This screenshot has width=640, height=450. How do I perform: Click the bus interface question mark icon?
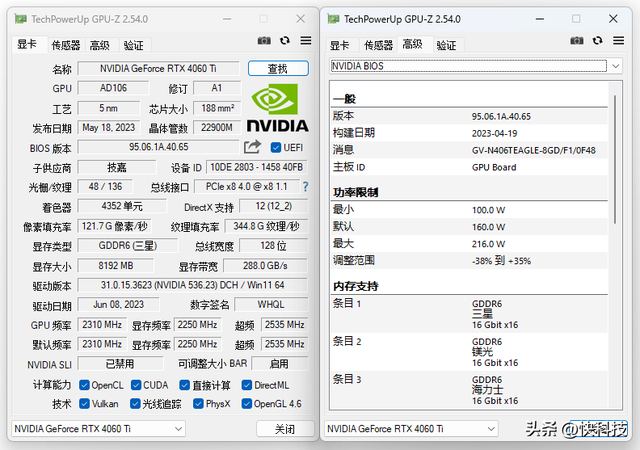(305, 187)
